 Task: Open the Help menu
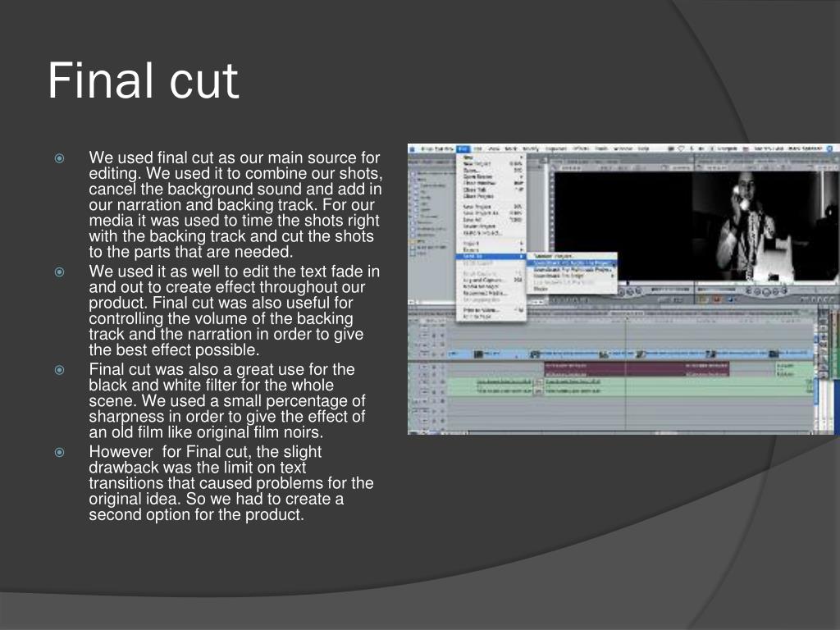coord(643,148)
